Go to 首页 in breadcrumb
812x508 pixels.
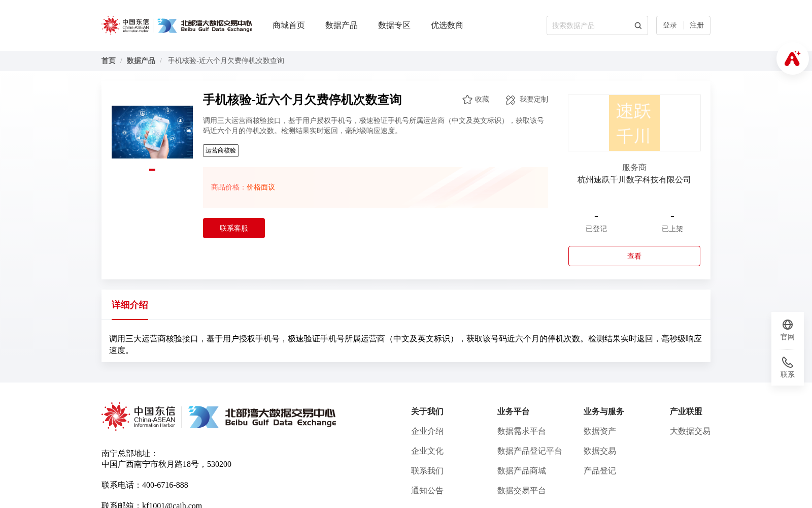click(x=109, y=60)
